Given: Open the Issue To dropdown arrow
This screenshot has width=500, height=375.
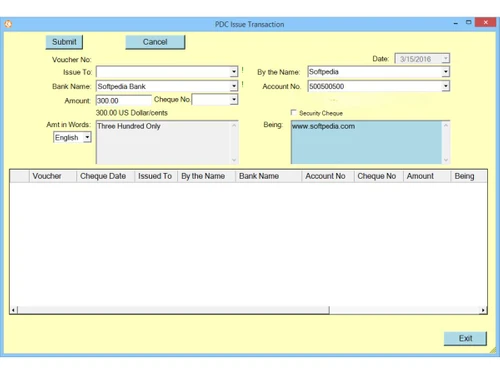Looking at the screenshot, I should [234, 72].
